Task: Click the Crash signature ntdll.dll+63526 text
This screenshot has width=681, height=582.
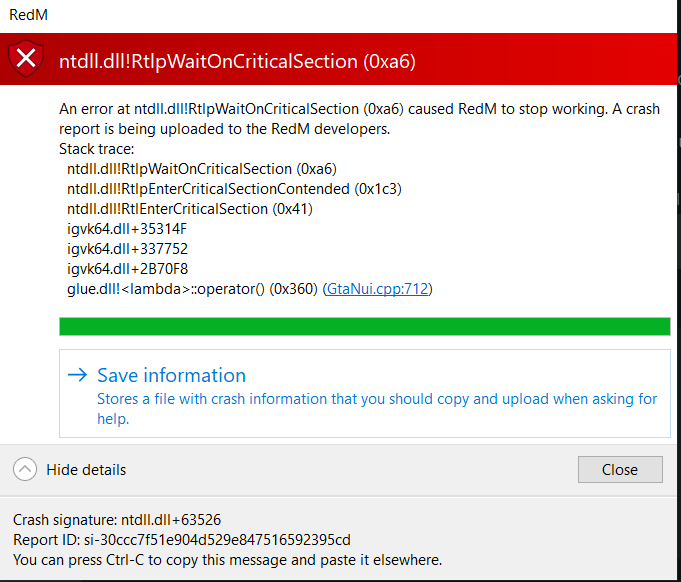Action: coord(117,519)
